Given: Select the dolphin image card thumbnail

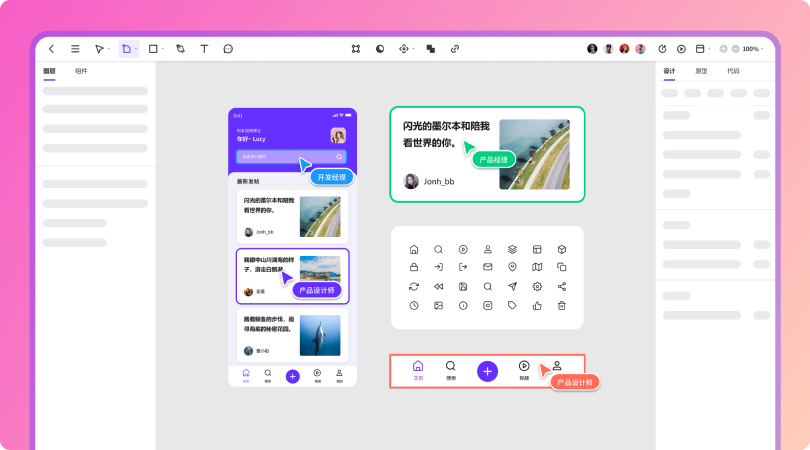Looking at the screenshot, I should [x=319, y=336].
